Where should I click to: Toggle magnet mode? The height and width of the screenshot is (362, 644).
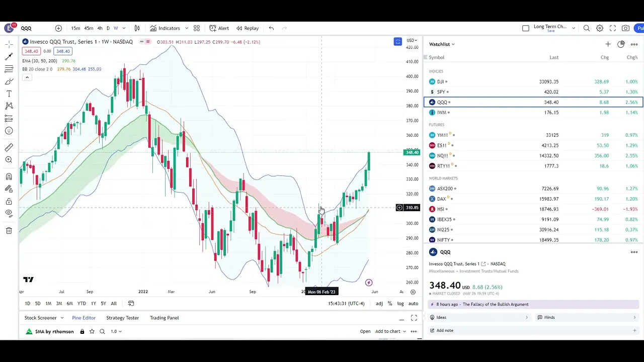point(9,176)
